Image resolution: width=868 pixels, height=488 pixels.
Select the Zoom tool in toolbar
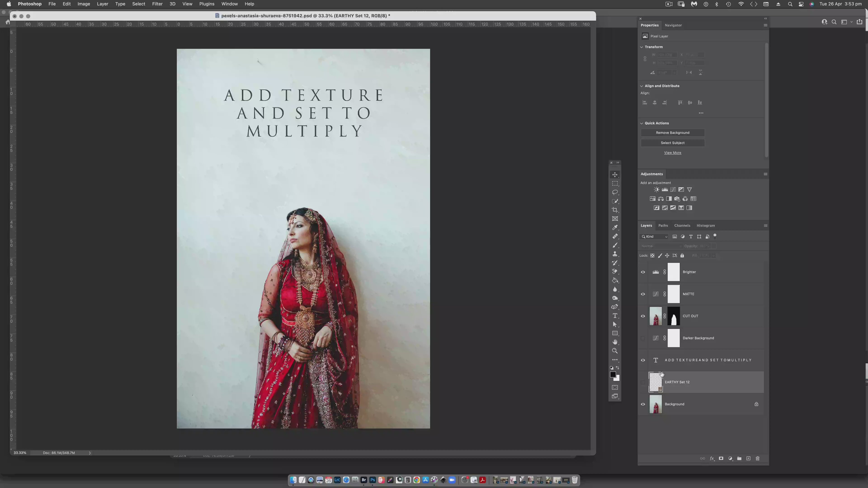(x=615, y=351)
